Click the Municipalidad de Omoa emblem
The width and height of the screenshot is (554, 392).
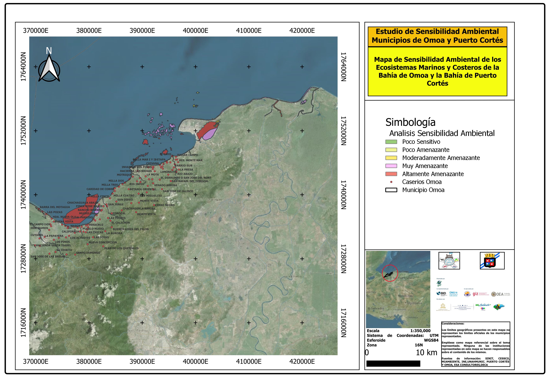449,261
